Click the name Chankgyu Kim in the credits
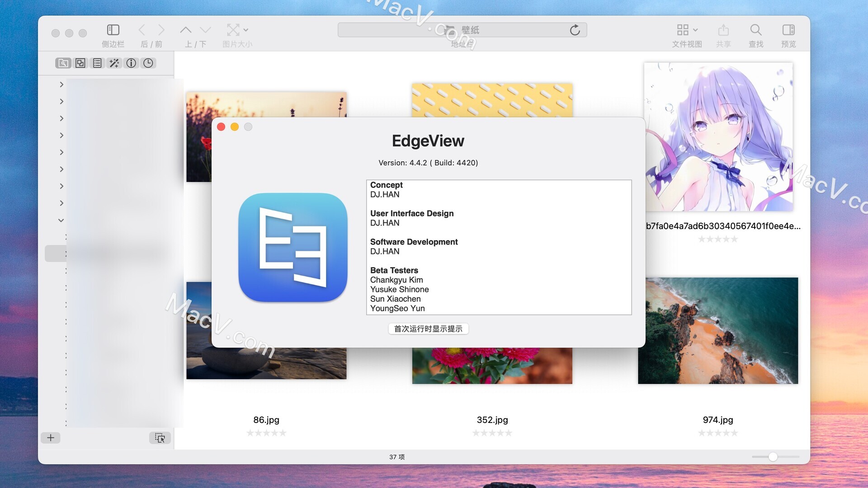Screen dimensions: 868x488 point(396,280)
